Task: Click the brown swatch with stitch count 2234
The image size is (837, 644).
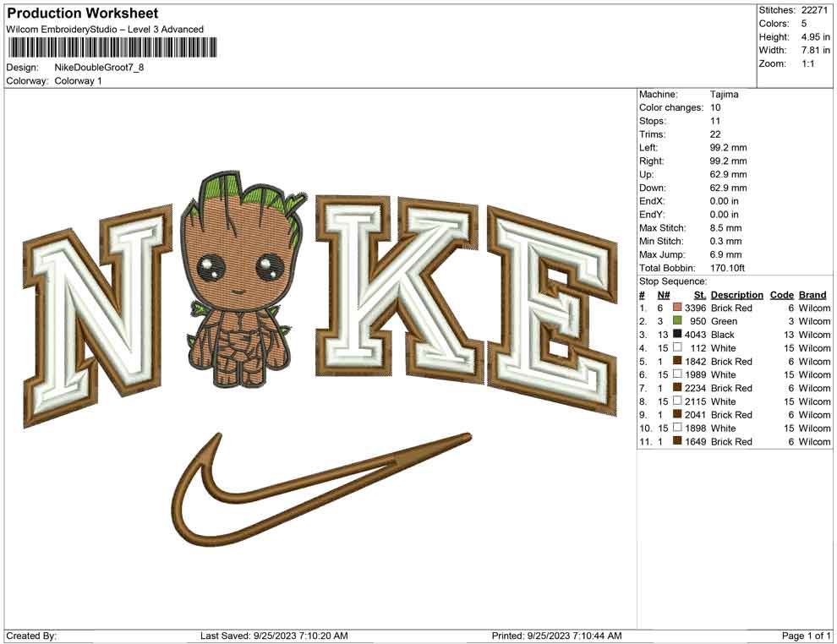Action: point(677,387)
